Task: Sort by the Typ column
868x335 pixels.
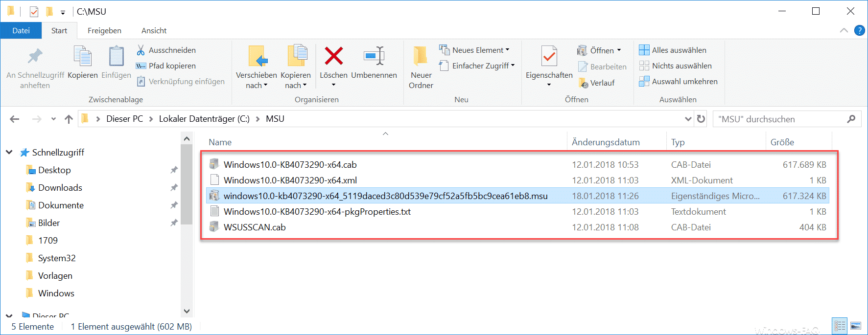Action: click(678, 142)
